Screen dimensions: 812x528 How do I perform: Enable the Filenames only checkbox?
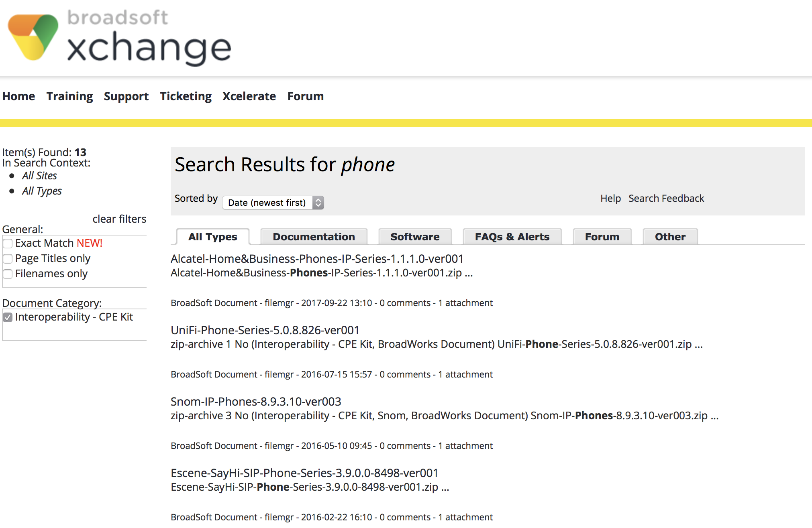(x=8, y=274)
